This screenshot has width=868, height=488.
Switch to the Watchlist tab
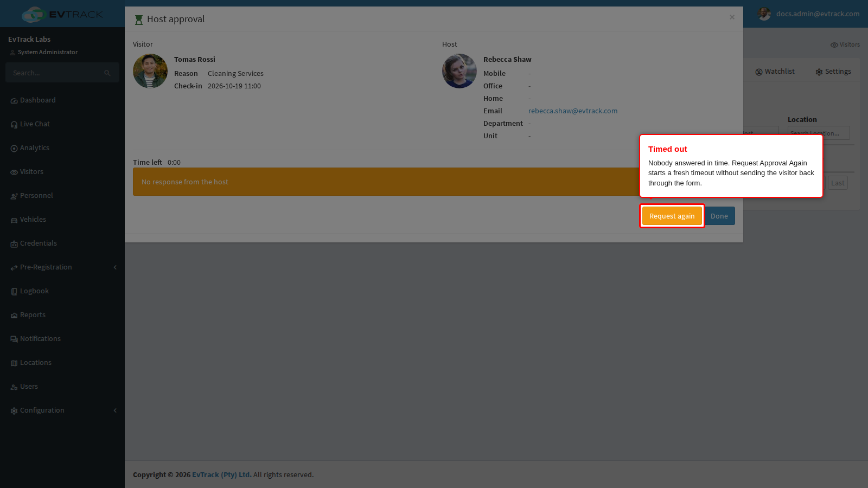775,72
